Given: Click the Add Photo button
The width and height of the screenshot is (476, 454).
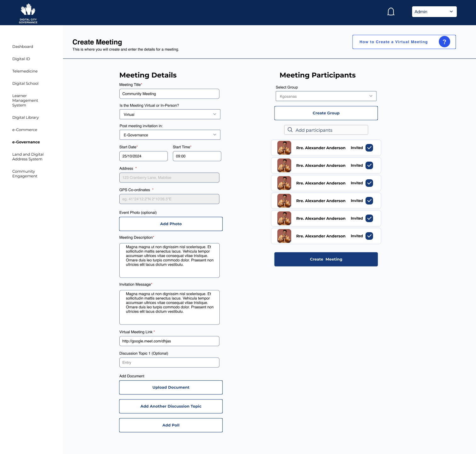Looking at the screenshot, I should [x=171, y=224].
